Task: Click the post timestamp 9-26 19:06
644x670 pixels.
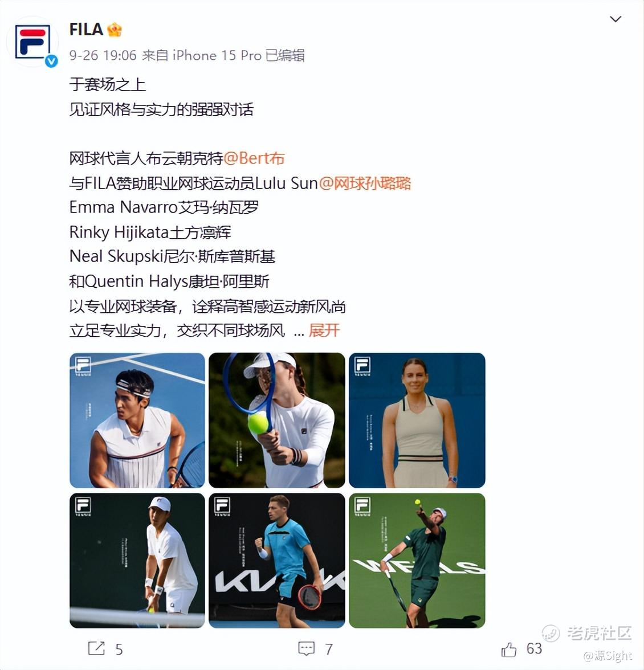Action: point(103,56)
